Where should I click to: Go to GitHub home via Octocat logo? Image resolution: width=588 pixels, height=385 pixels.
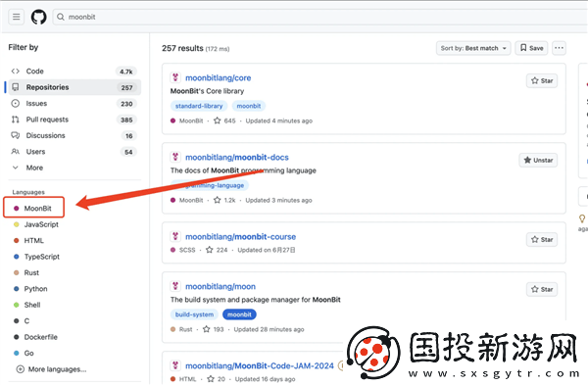tap(38, 17)
